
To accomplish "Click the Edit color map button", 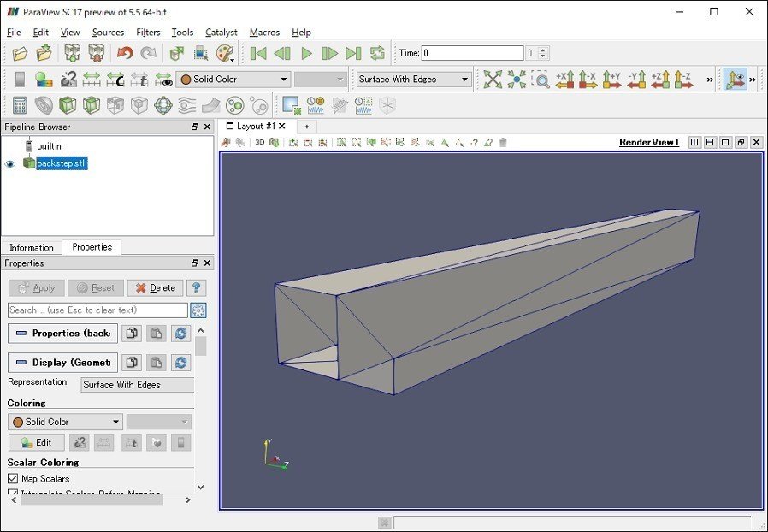I will click(36, 443).
